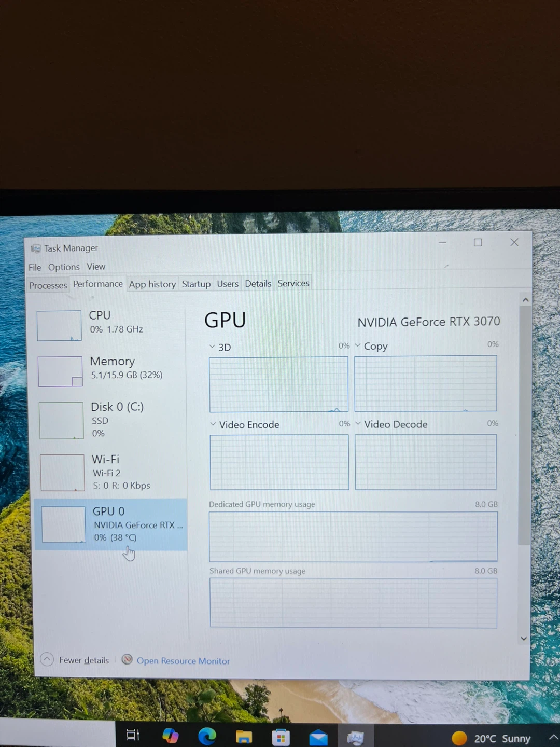Open the View menu
The image size is (560, 747).
tap(96, 267)
